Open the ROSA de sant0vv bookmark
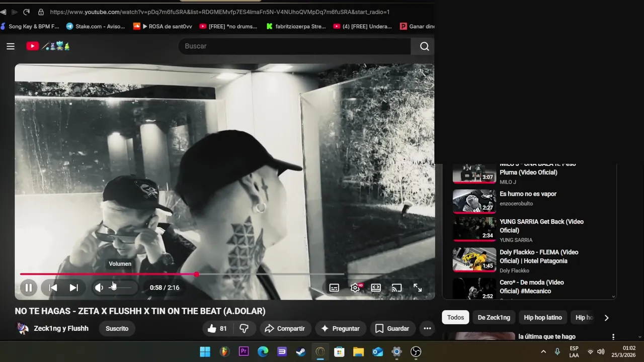 [163, 26]
